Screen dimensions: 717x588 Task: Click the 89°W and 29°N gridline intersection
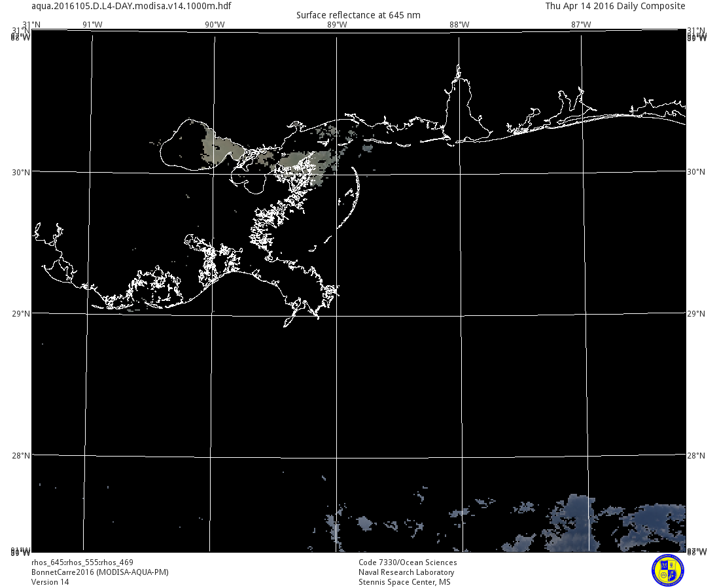[336, 314]
